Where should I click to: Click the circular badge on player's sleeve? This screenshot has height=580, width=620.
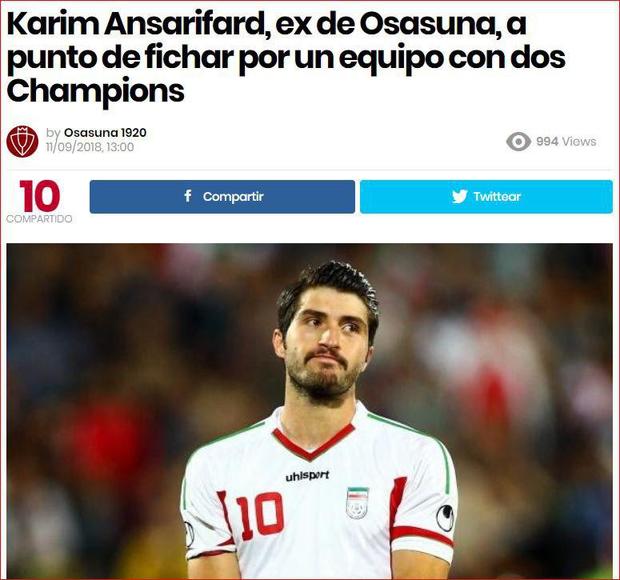click(445, 517)
